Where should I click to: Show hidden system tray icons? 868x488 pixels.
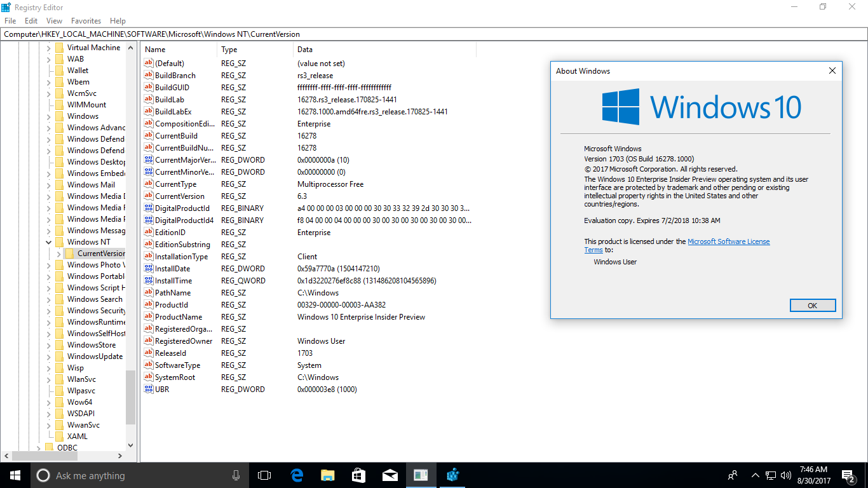tap(755, 475)
